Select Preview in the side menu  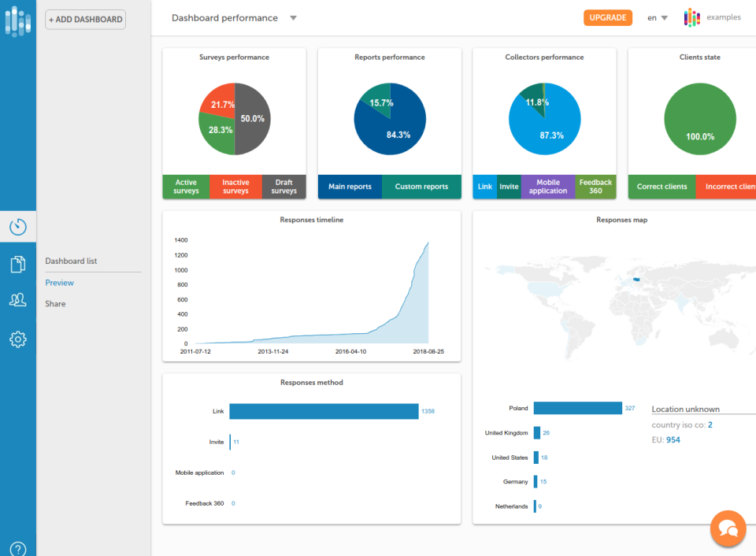pos(59,283)
